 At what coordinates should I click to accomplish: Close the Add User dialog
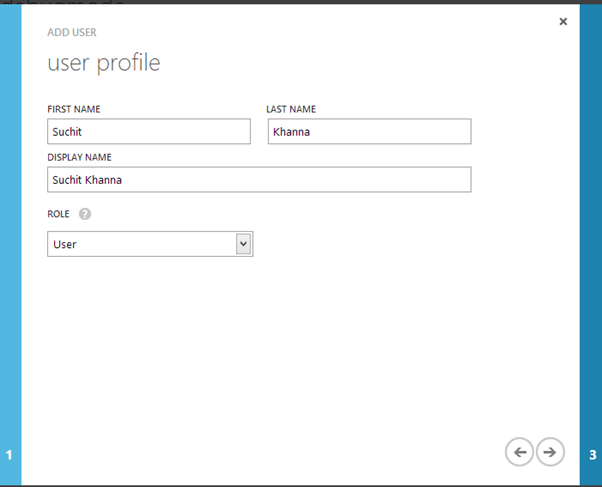coord(563,21)
